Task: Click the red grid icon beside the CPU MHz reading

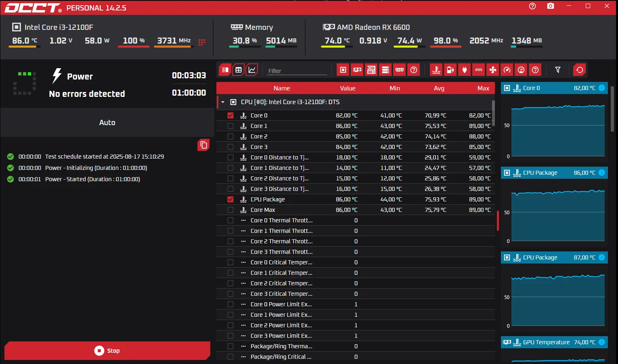Action: [202, 42]
